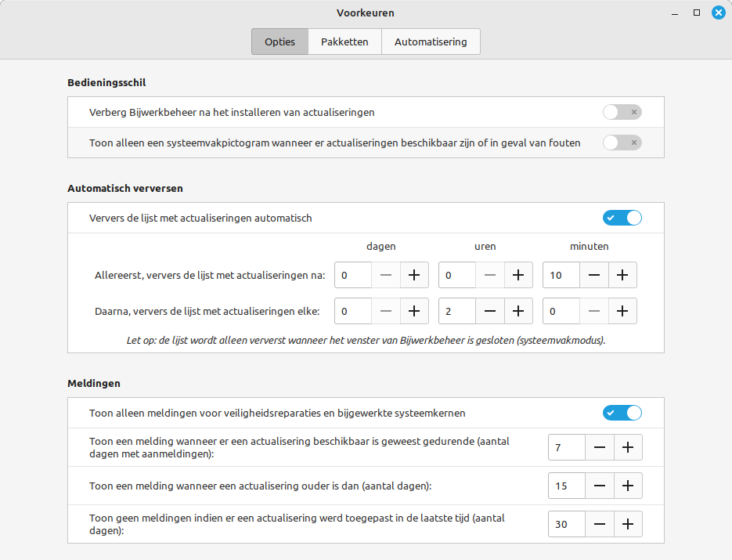The image size is (732, 560).
Task: Increase the 'dagen' value for the first refresh
Action: [x=414, y=275]
